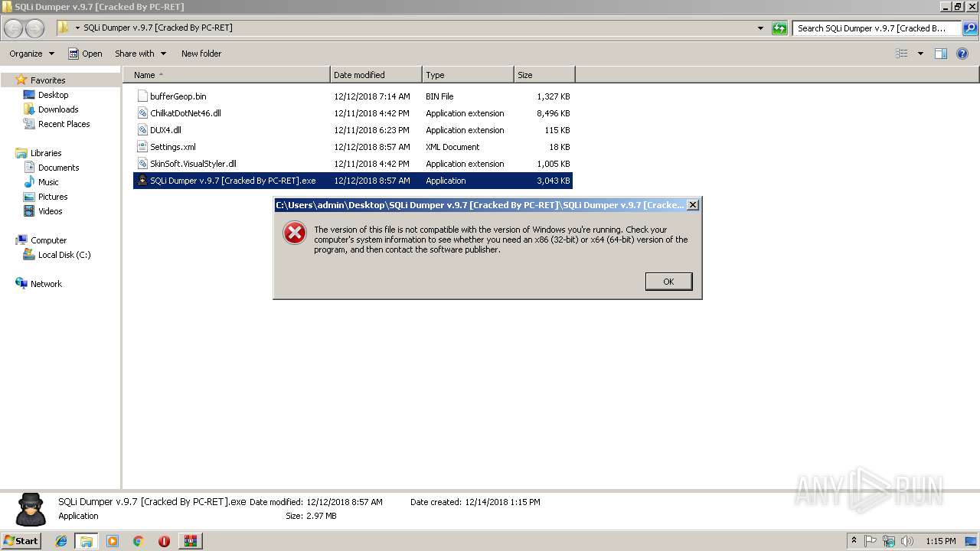Click the large file preview icon in details pane
Image resolution: width=980 pixels, height=551 pixels.
[31, 510]
